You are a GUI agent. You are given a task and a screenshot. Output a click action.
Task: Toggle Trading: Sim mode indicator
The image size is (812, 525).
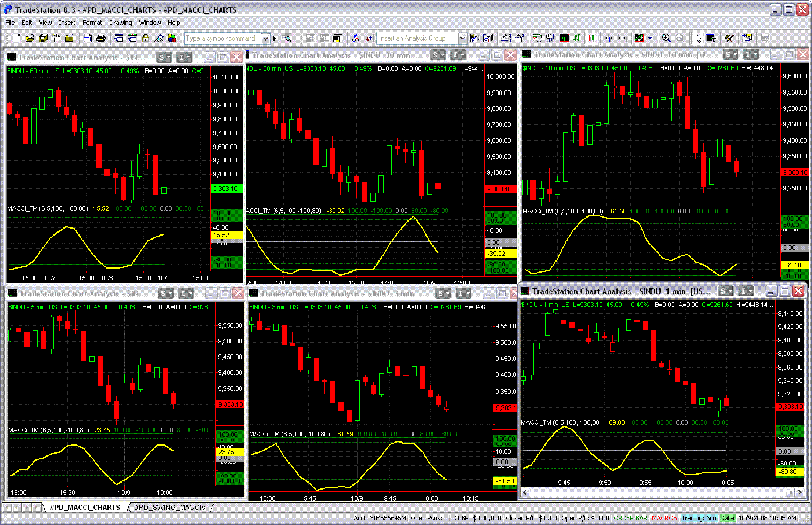coord(699,518)
